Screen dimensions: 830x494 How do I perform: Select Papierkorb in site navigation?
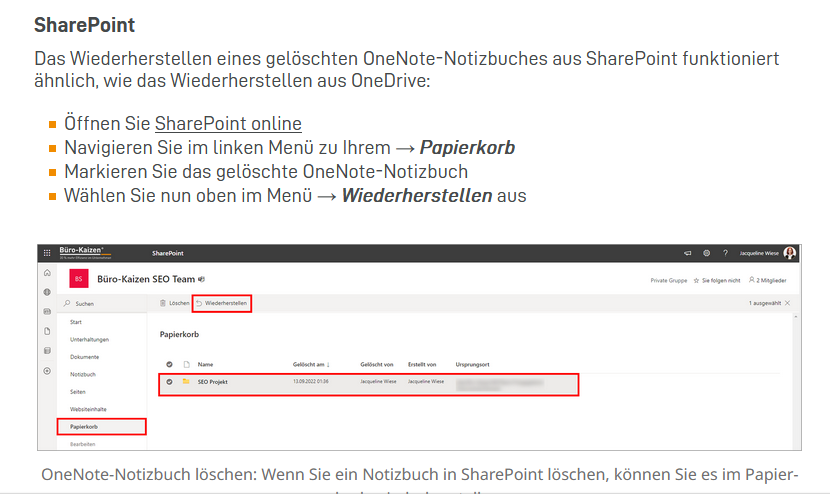tap(102, 427)
